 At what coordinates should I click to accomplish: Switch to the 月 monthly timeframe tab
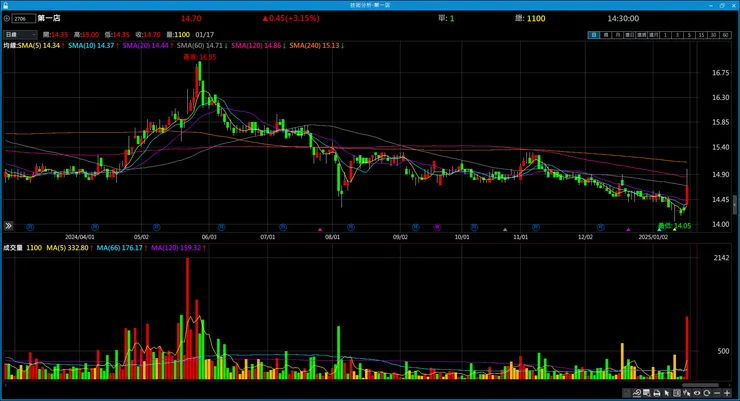[617, 35]
